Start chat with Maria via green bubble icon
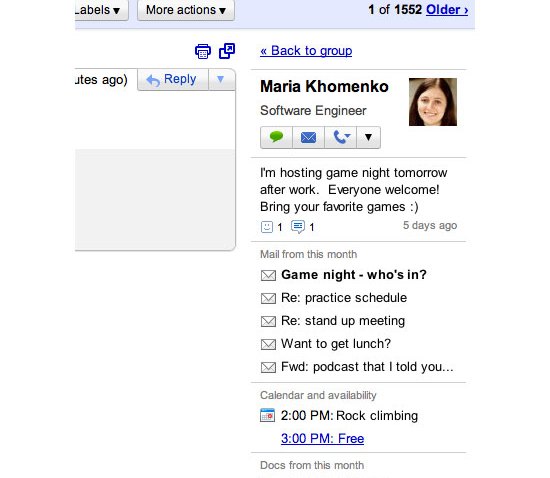The width and height of the screenshot is (550, 478). (x=276, y=137)
